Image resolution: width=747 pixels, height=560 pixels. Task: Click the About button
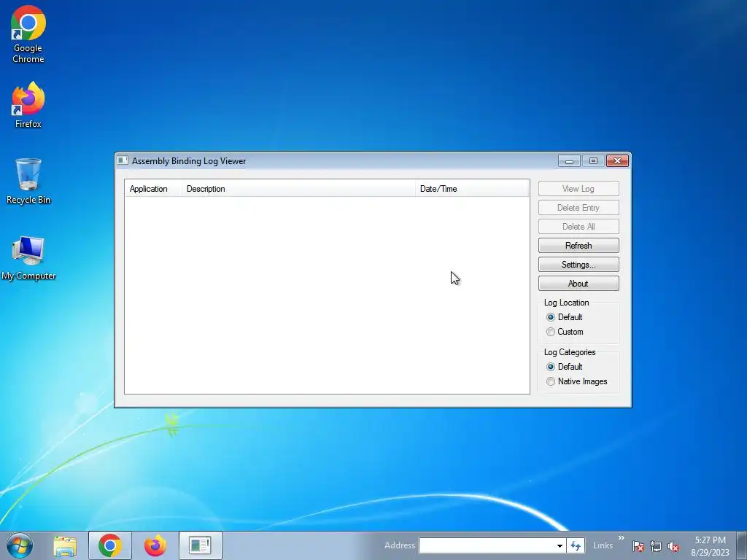[578, 284]
